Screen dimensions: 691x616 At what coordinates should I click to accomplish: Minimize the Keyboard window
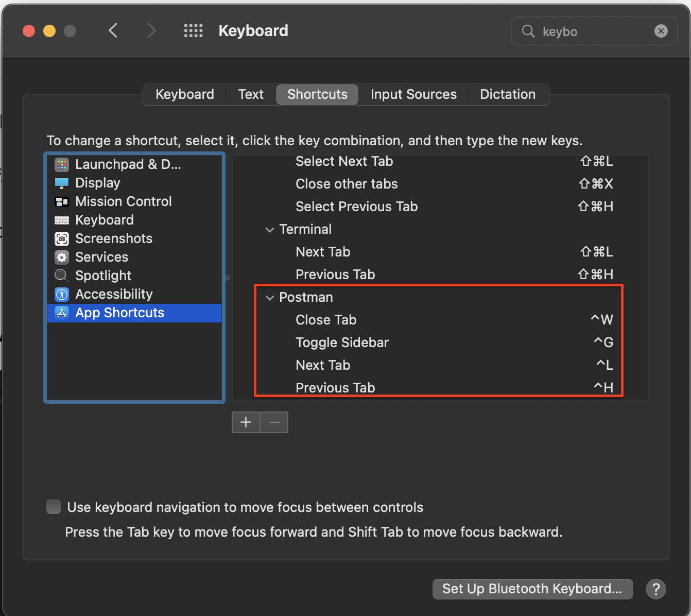pos(49,31)
